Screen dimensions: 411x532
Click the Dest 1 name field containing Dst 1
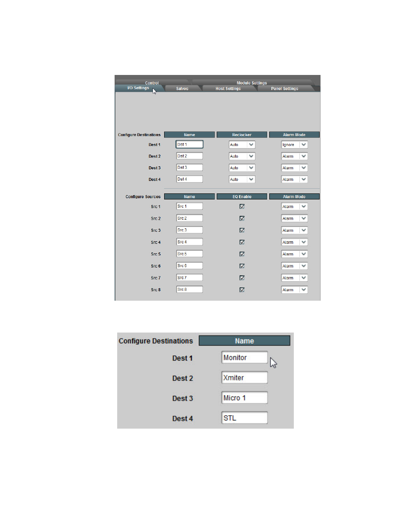[x=190, y=144]
